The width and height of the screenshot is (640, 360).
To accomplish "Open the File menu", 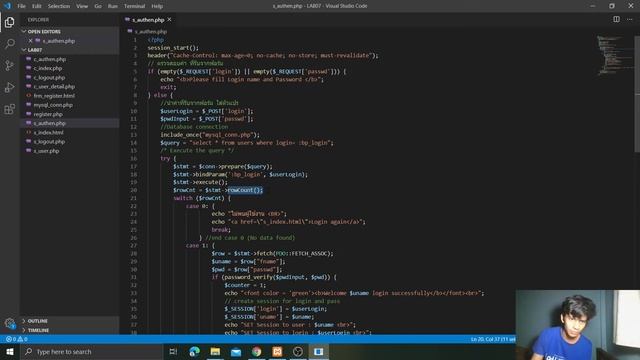I will click(x=21, y=6).
